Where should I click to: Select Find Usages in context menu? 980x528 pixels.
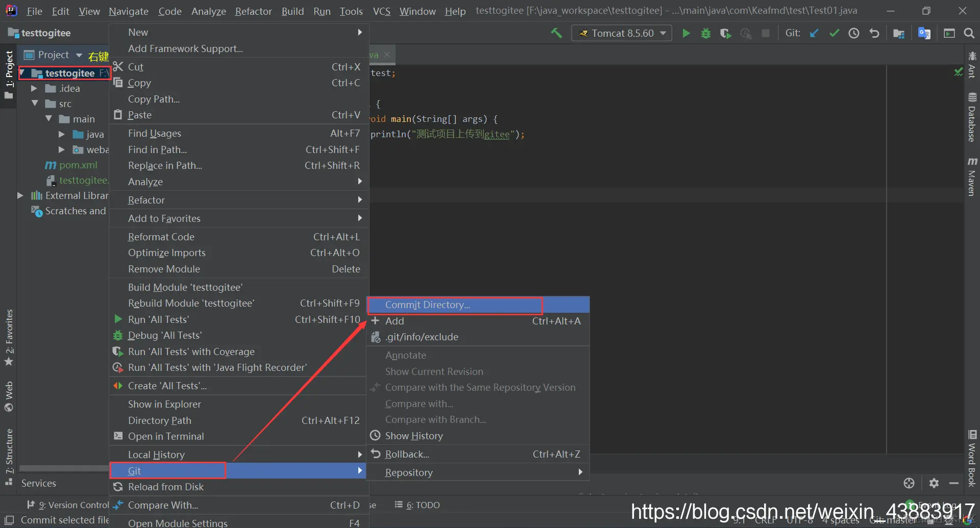tap(239, 133)
